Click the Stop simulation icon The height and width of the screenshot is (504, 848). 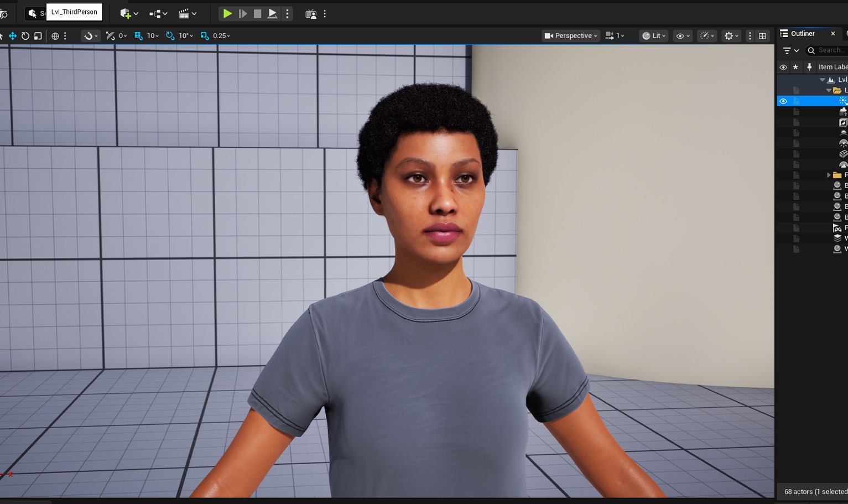tap(257, 13)
